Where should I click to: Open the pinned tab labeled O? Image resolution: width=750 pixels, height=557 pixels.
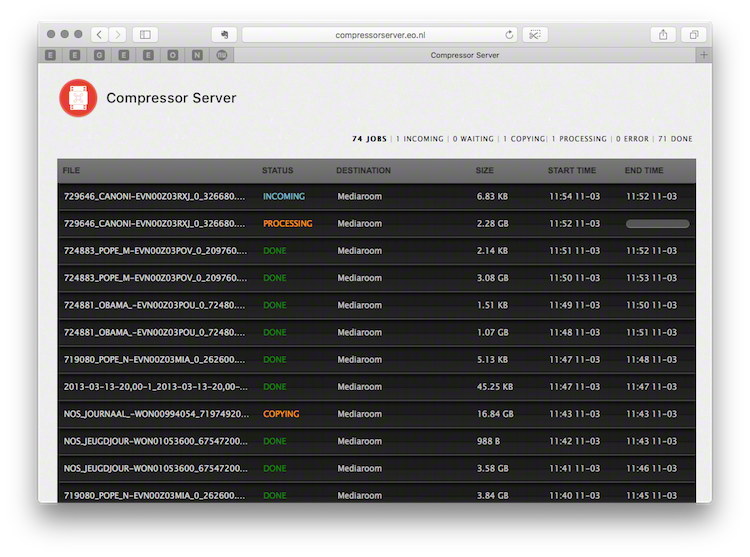173,55
